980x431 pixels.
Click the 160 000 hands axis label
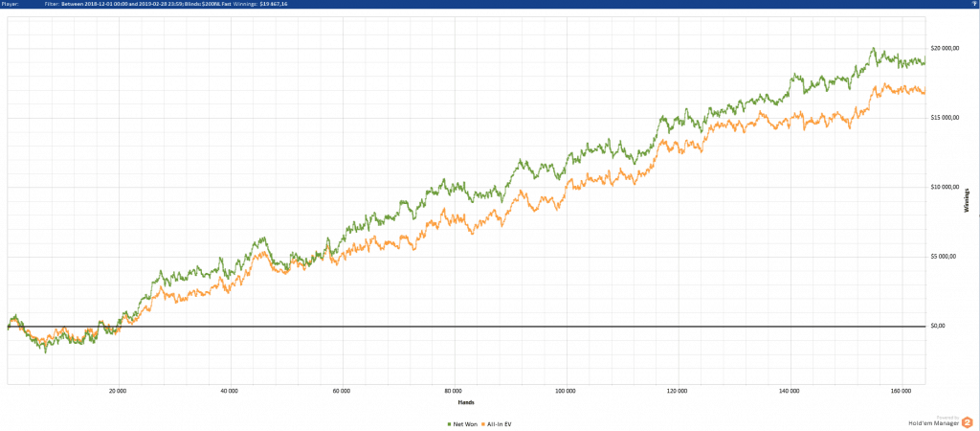(x=902, y=392)
